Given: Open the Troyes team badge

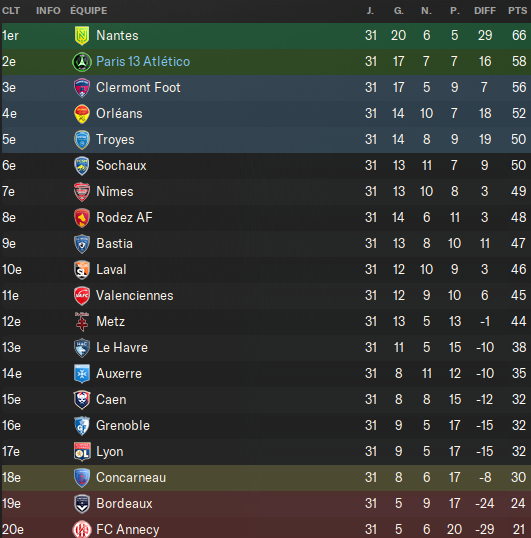Looking at the screenshot, I should tap(82, 140).
